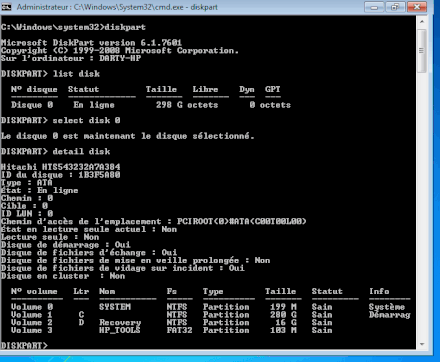Click the command 'select disk 0'
This screenshot has width=440, height=362.
coord(86,120)
